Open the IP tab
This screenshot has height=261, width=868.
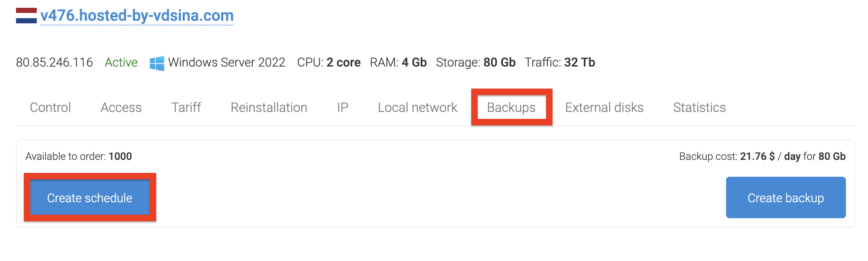point(343,107)
